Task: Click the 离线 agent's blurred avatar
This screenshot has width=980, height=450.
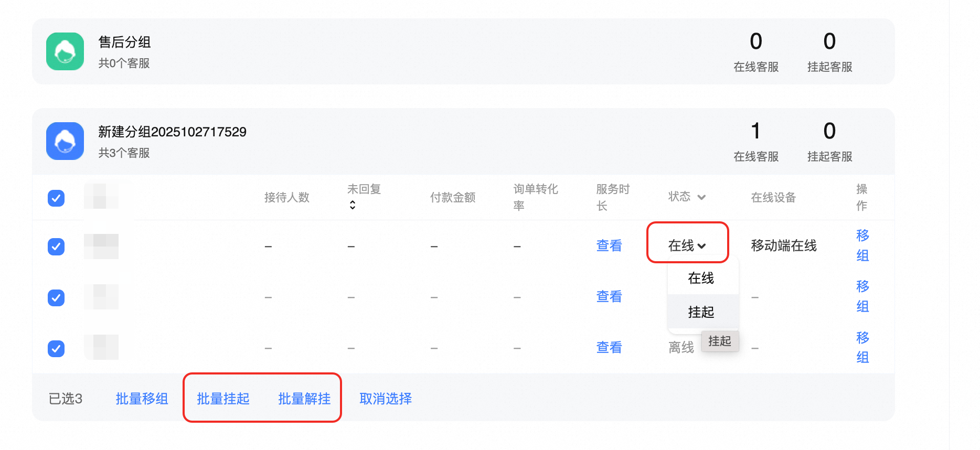Action: (x=101, y=347)
